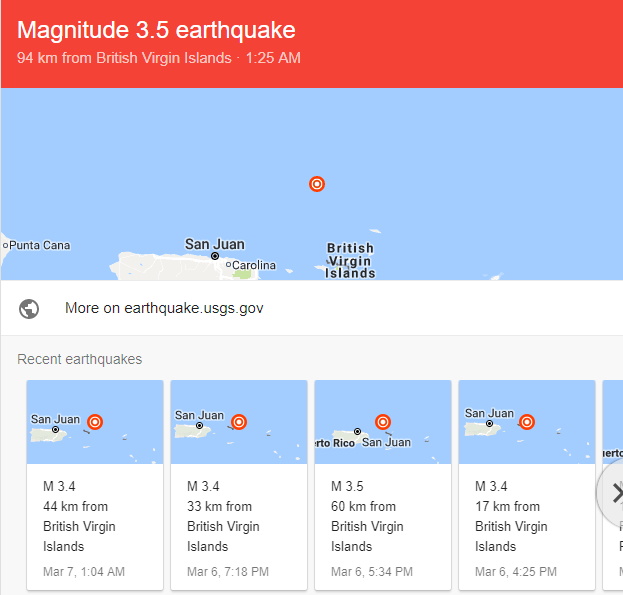Open the M 3.5 60 km earthquake card
The height and width of the screenshot is (595, 623).
point(383,485)
